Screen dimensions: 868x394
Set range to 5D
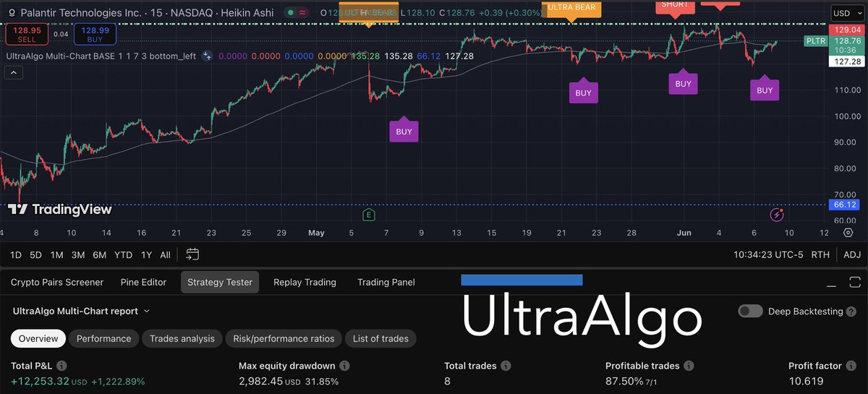(35, 254)
